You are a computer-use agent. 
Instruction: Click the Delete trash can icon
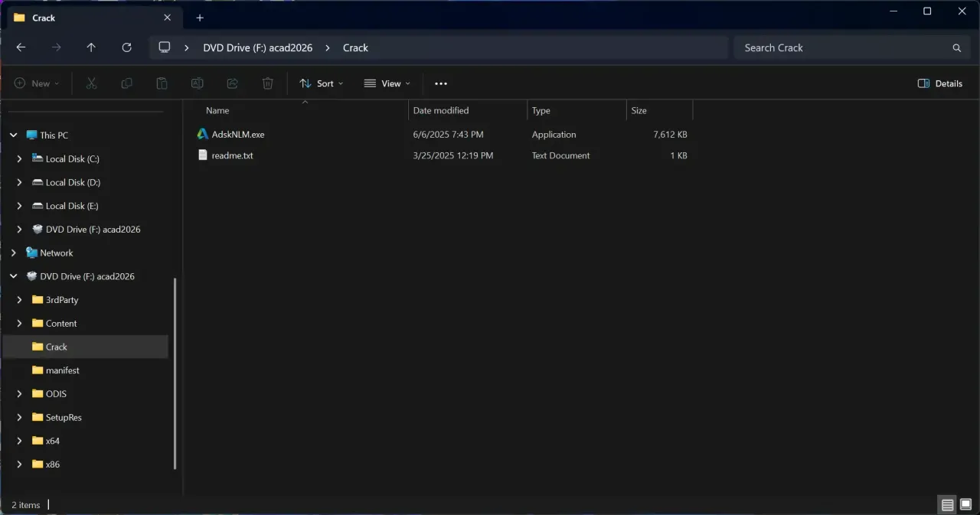pyautogui.click(x=268, y=83)
